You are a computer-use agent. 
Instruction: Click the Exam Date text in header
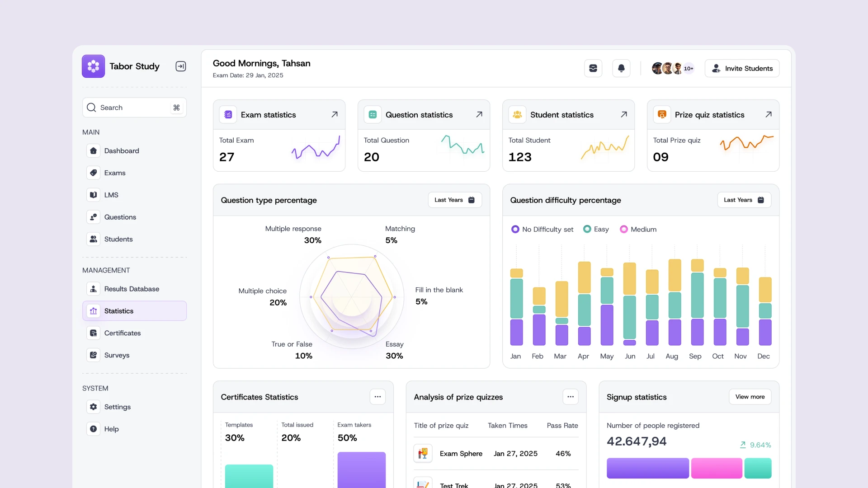[x=248, y=75]
